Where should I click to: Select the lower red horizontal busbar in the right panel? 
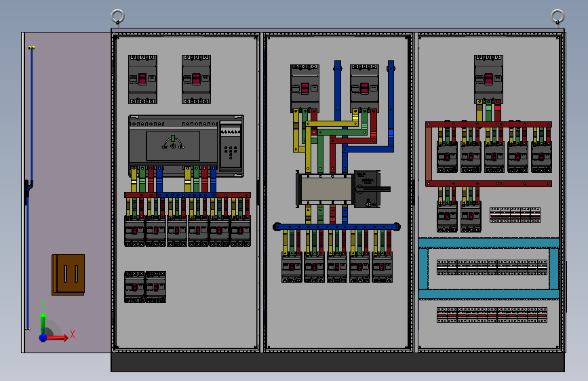point(488,184)
